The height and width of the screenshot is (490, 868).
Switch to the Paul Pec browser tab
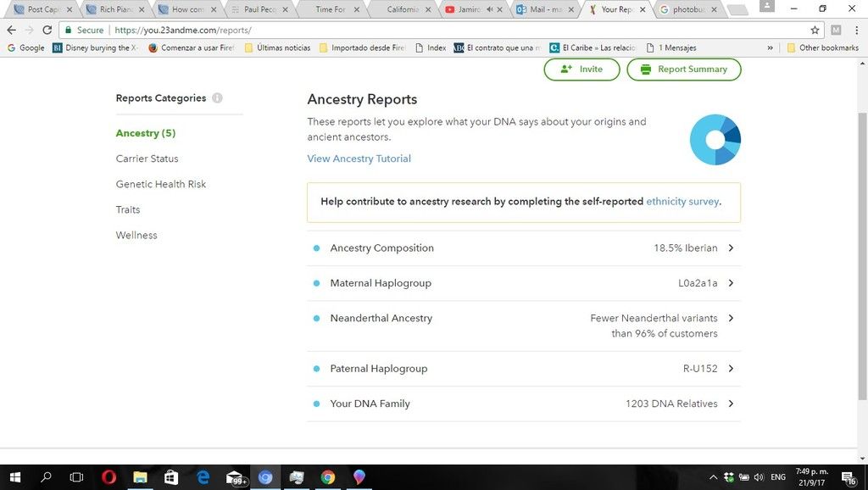(x=259, y=9)
